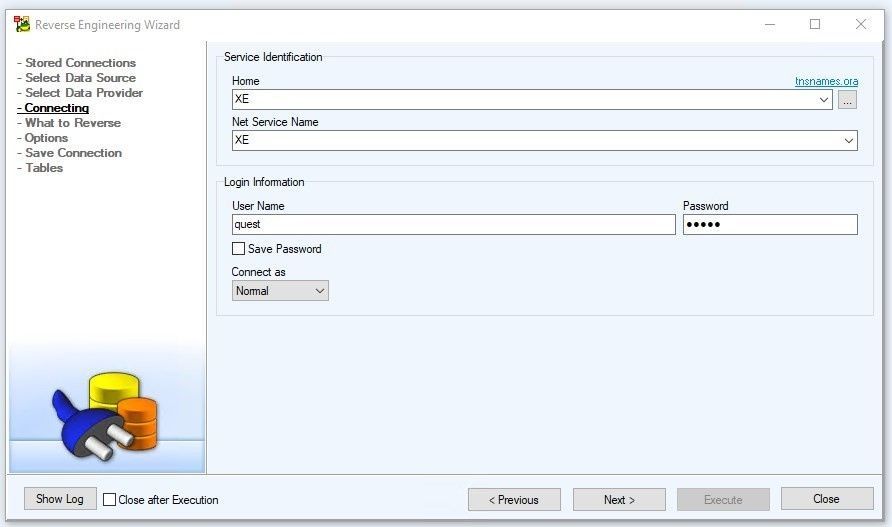Click the Next button

pyautogui.click(x=619, y=500)
